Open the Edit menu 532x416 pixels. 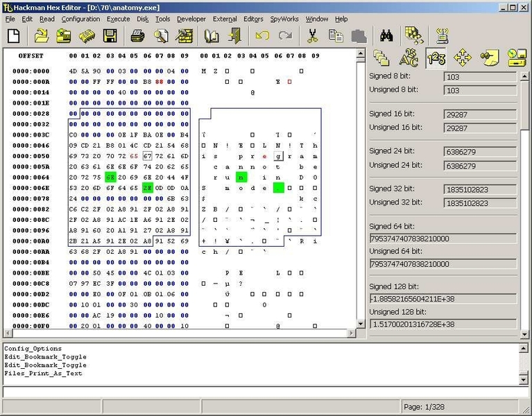coord(27,19)
